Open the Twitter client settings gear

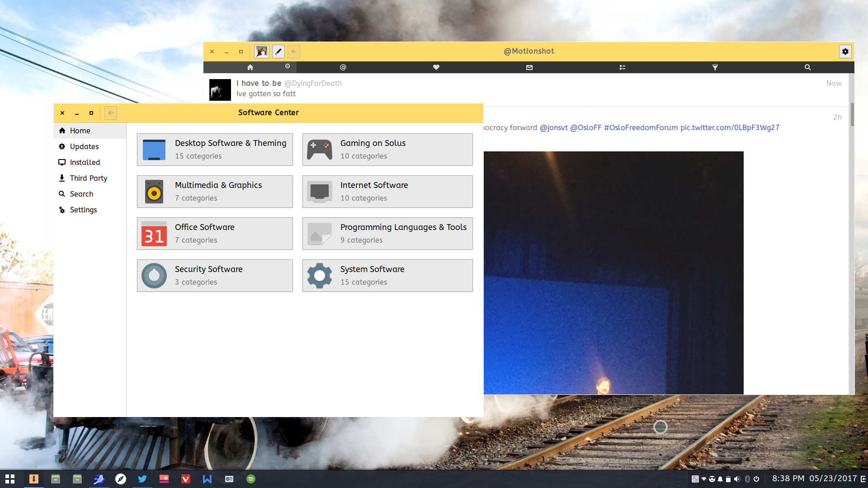click(x=845, y=52)
